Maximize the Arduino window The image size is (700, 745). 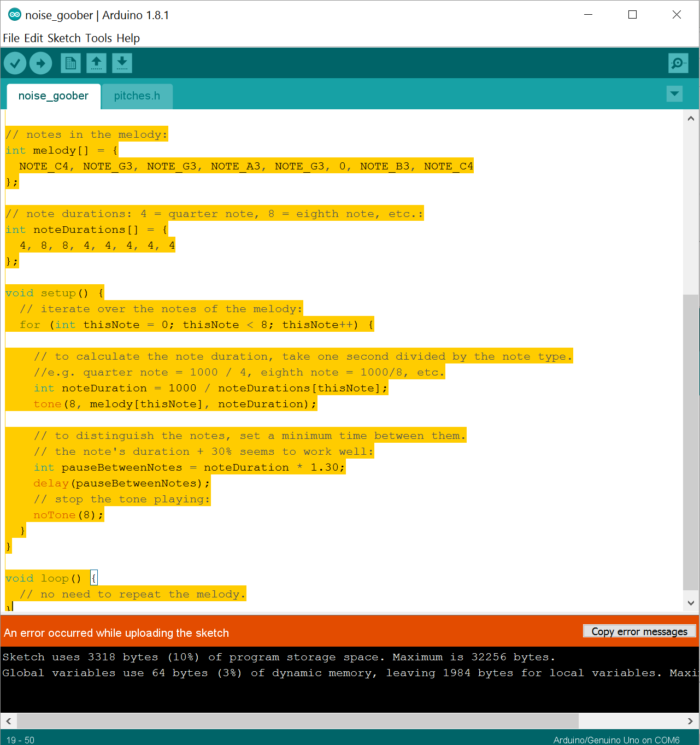pyautogui.click(x=633, y=15)
